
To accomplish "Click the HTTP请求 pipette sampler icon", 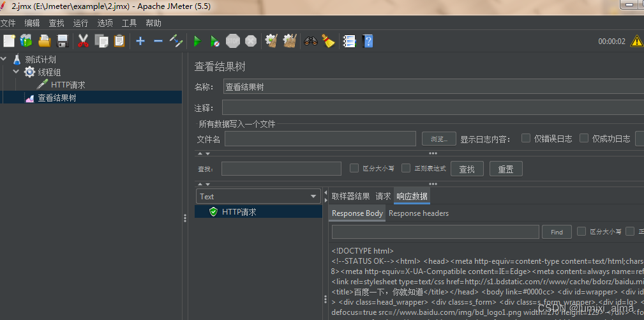I will click(42, 85).
